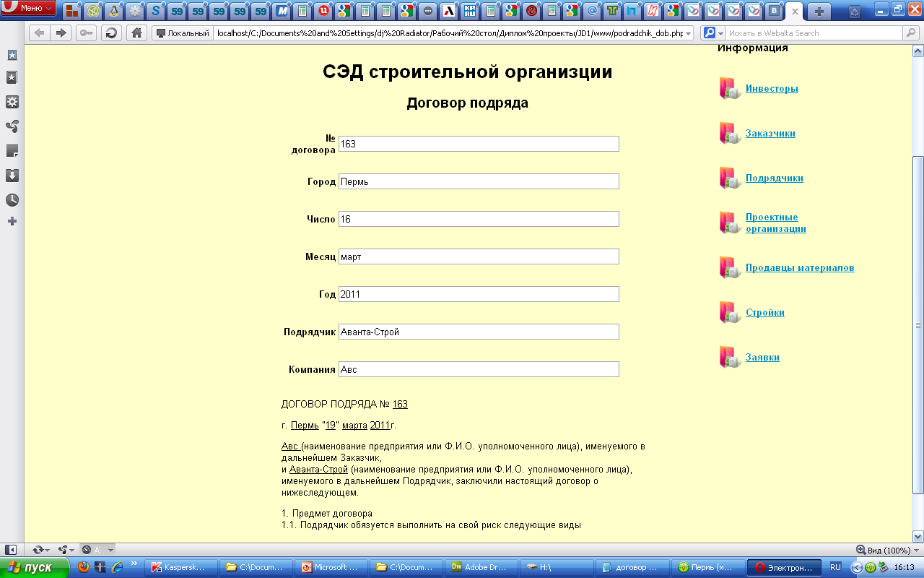Open the Windows пуск start button

(35, 567)
